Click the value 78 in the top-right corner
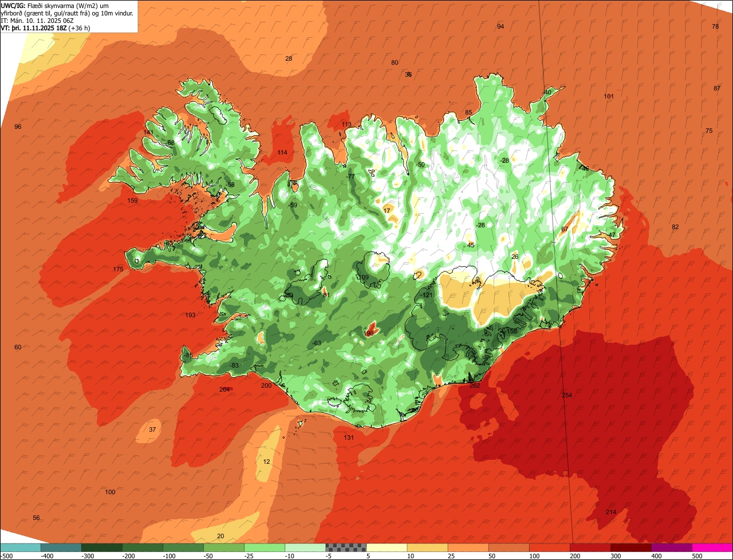Viewport: 733px width, 560px height. coord(715,26)
